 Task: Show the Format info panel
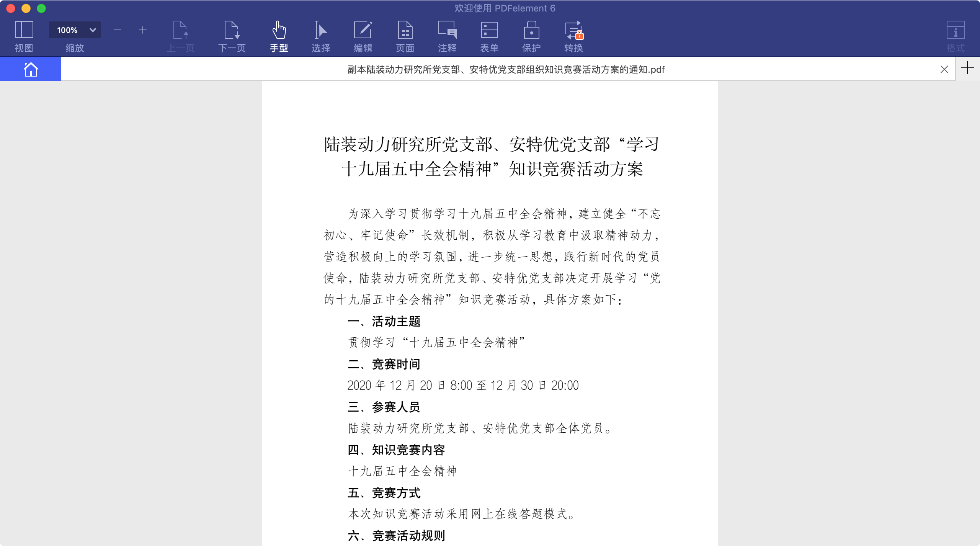tap(955, 36)
